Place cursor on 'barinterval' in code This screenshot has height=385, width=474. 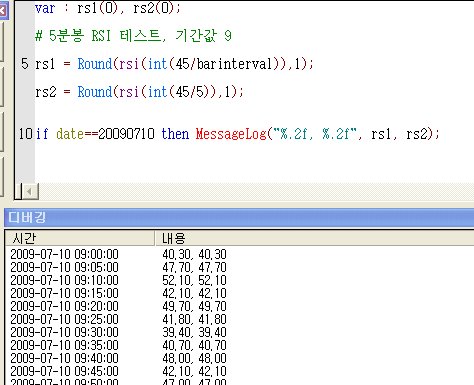pyautogui.click(x=234, y=64)
